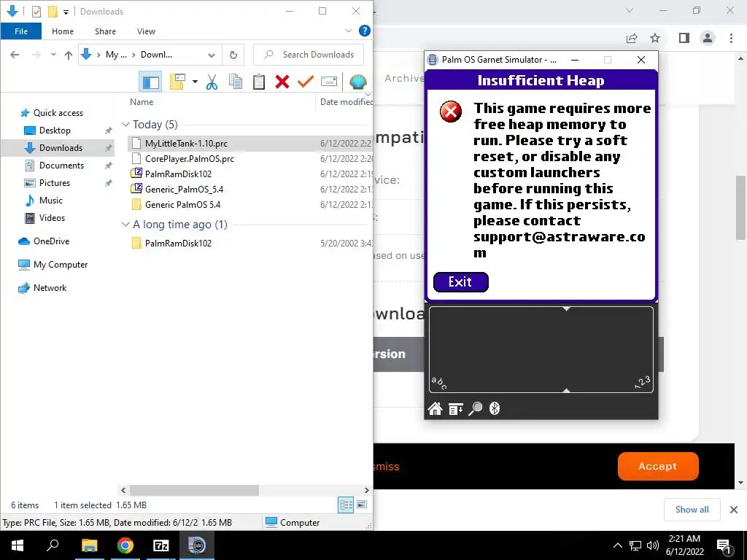Screen dimensions: 747x560
Task: Click the Accept cookie button in Chrome
Action: point(658,466)
